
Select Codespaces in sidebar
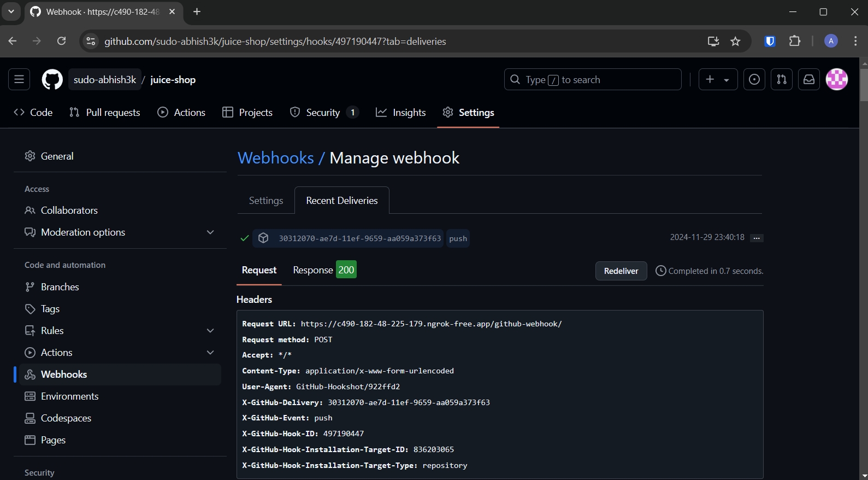[120, 418]
